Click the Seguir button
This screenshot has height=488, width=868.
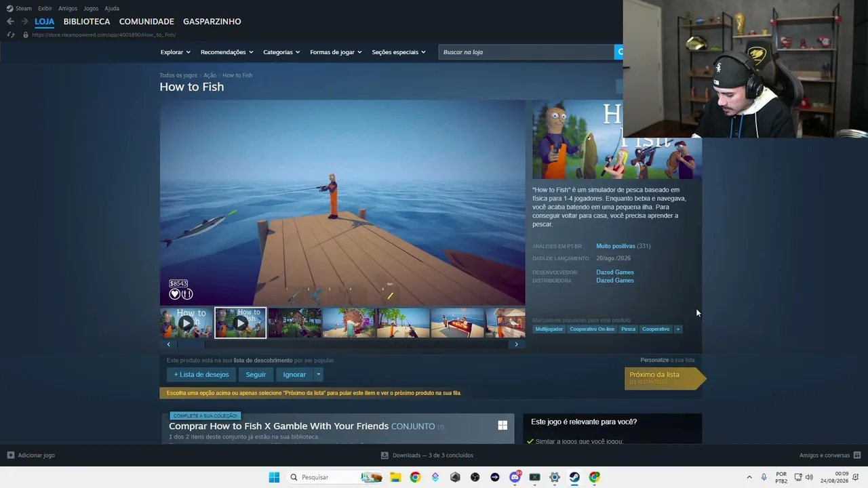256,375
